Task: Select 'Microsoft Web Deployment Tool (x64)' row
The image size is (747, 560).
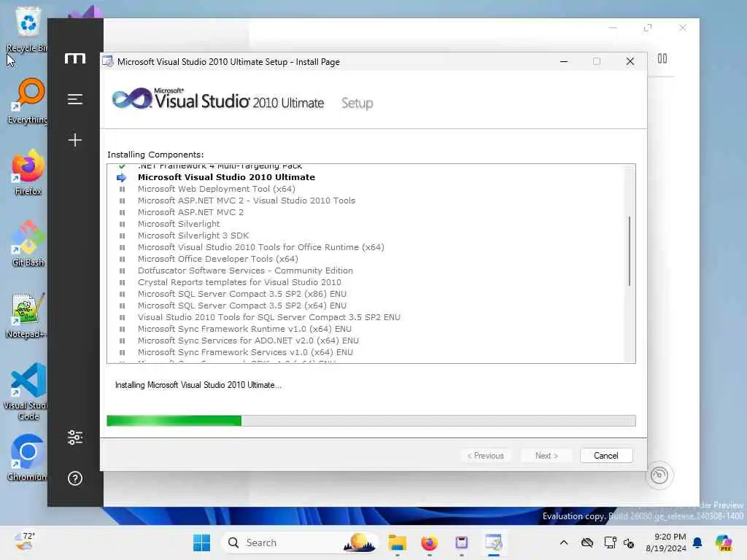Action: tap(365, 189)
